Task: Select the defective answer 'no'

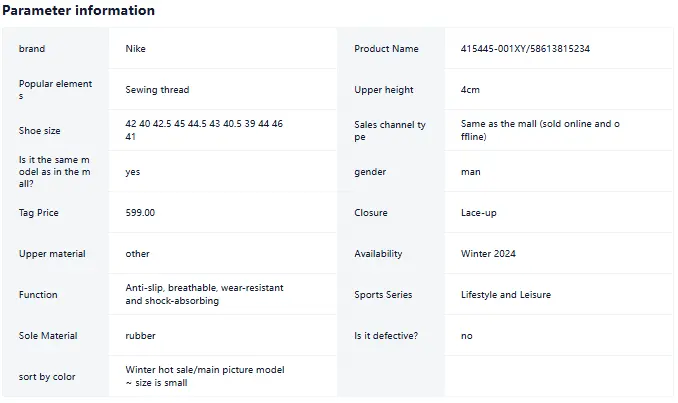Action: [467, 336]
